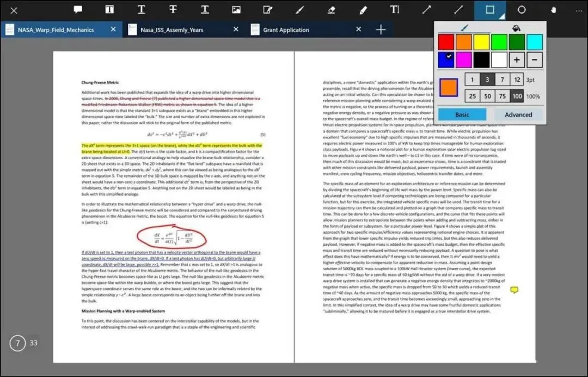Select the free text typing tool
Image resolution: width=588 pixels, height=377 pixels.
395,10
